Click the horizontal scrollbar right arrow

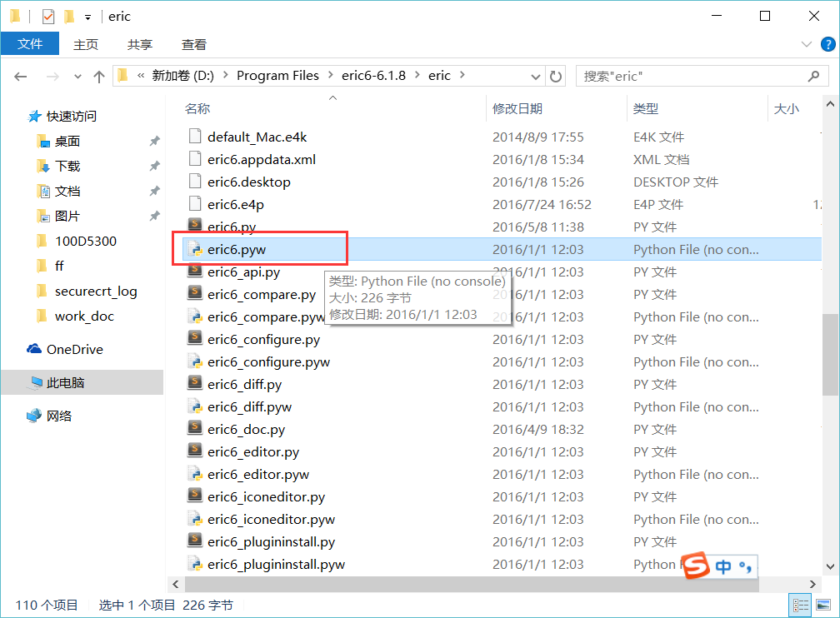click(x=812, y=584)
